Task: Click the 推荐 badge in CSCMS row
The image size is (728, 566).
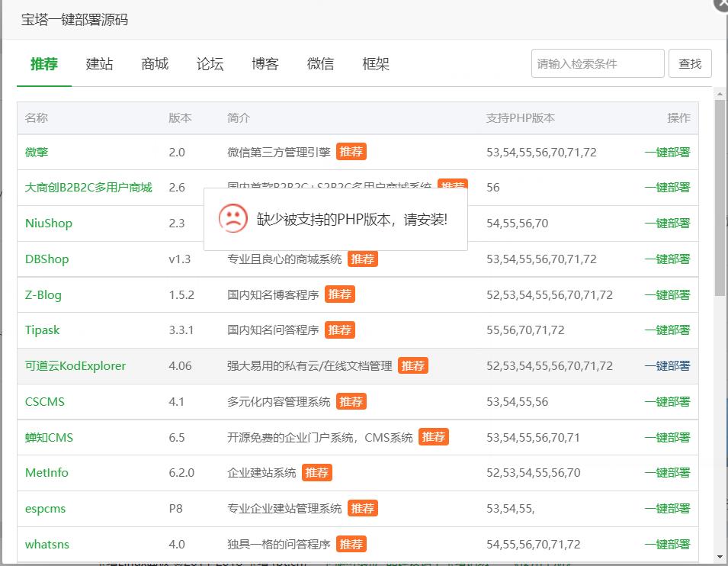Action: pos(351,401)
